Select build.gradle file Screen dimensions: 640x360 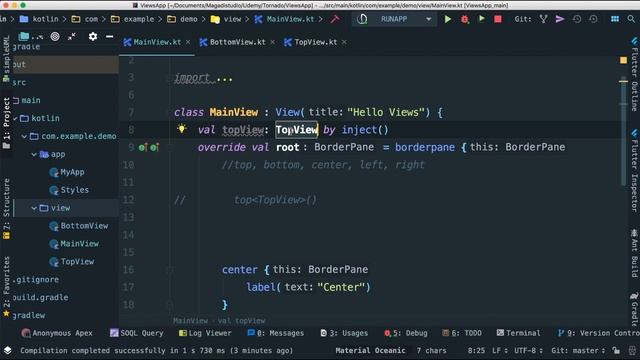(x=40, y=298)
